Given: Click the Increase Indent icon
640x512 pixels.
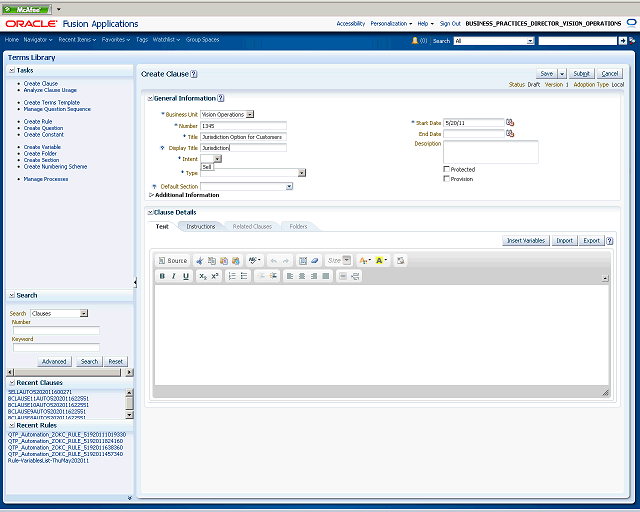Looking at the screenshot, I should pyautogui.click(x=273, y=276).
